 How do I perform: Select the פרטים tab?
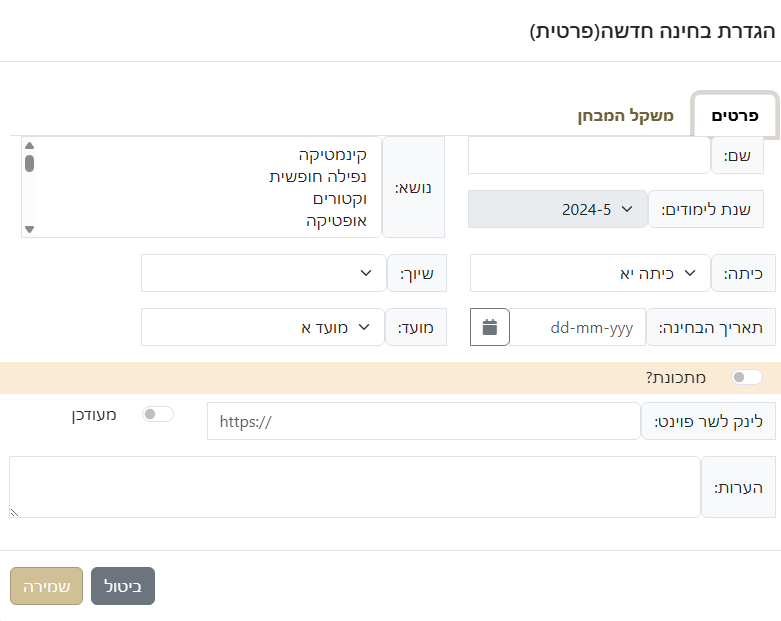[735, 116]
